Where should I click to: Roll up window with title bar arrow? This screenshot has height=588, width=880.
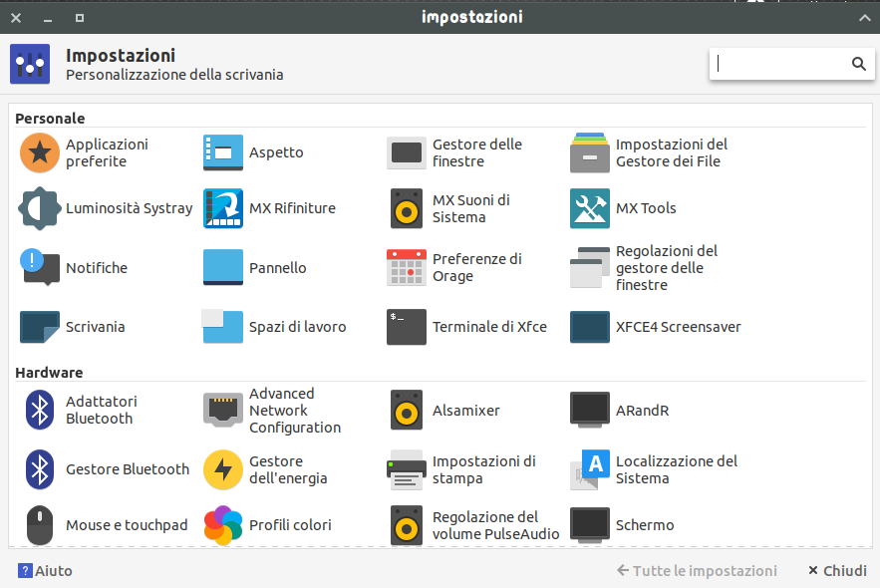click(864, 18)
